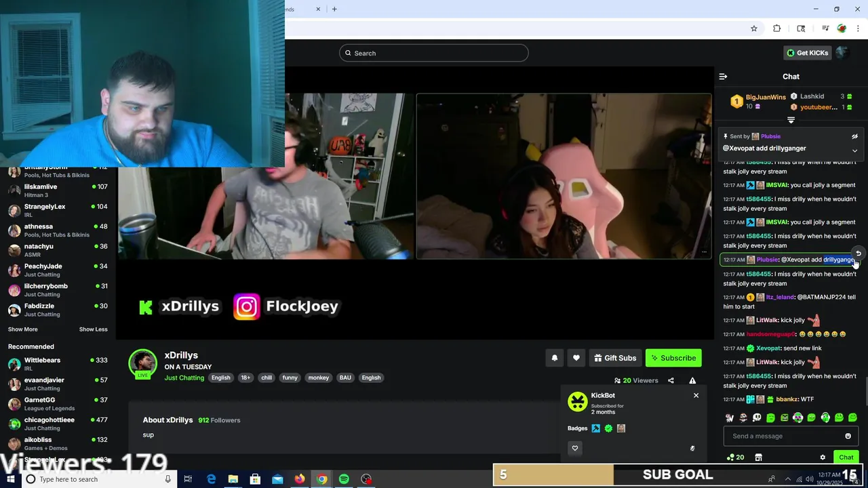Viewport: 868px width, 488px height.
Task: Open a new browser tab with the plus
Action: (x=334, y=9)
